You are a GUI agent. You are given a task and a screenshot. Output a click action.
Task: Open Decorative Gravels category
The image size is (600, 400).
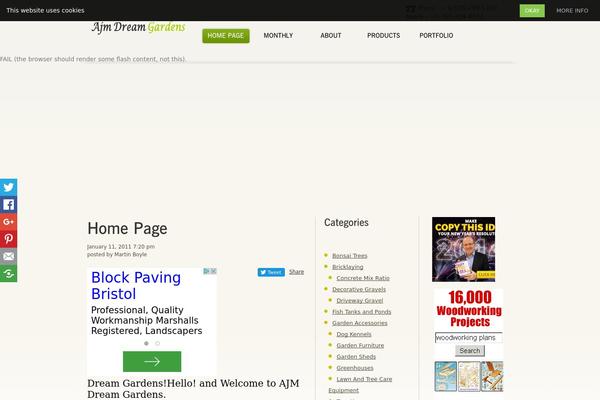tap(359, 289)
